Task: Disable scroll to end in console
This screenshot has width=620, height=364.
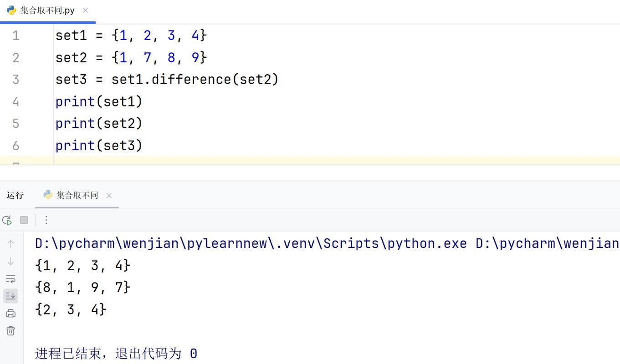Action: (11, 296)
